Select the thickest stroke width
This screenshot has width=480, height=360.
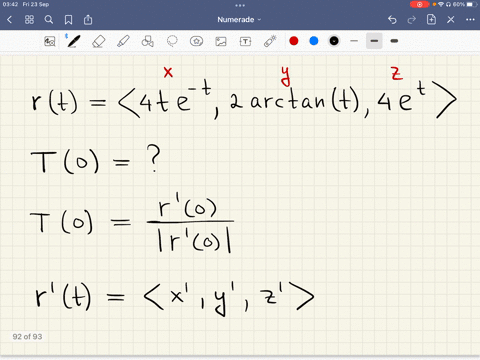[394, 41]
